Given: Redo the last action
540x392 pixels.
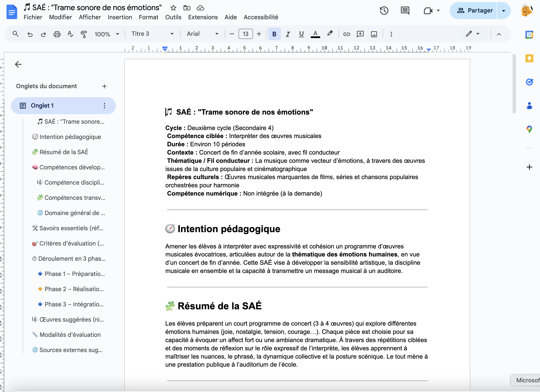Looking at the screenshot, I should 43,34.
